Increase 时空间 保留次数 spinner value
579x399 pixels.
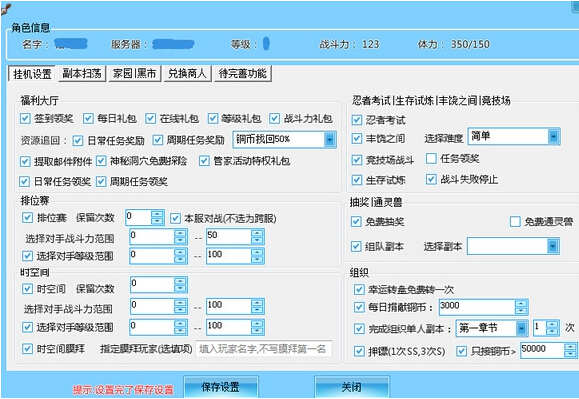pyautogui.click(x=180, y=282)
